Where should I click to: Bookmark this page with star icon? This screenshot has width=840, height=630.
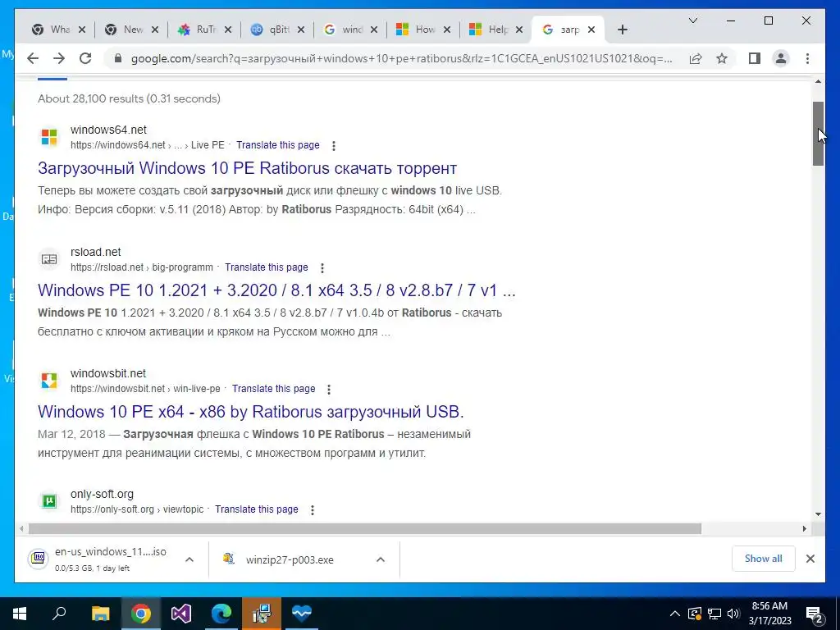(x=722, y=58)
